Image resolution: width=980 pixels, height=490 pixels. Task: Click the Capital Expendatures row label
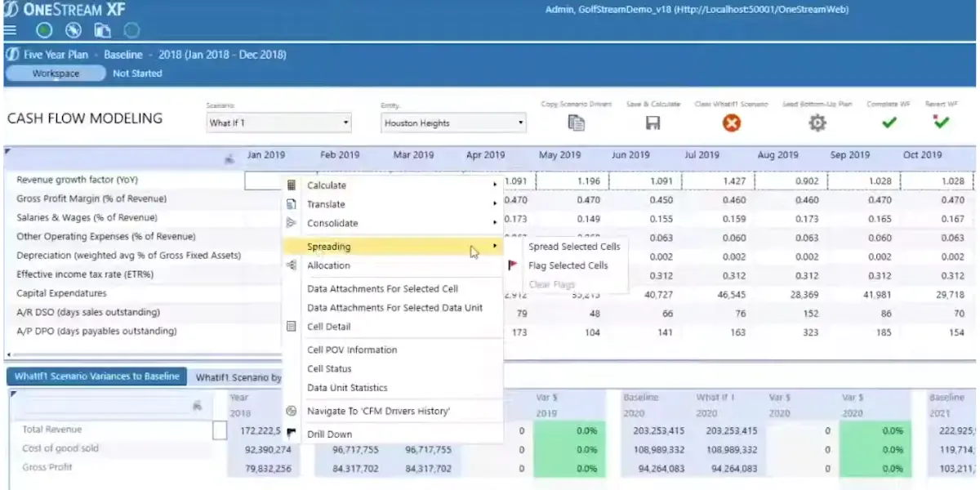[x=61, y=293]
